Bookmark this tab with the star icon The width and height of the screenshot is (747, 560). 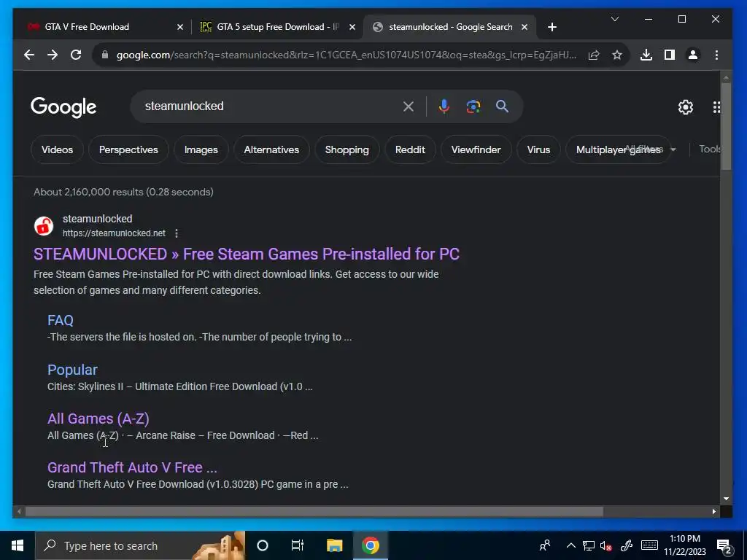click(x=617, y=55)
